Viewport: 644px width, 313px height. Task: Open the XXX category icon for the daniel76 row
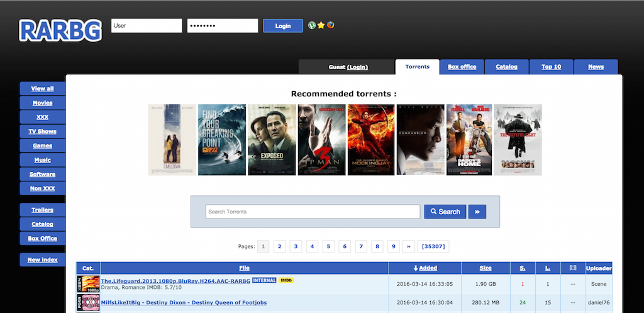pos(88,302)
